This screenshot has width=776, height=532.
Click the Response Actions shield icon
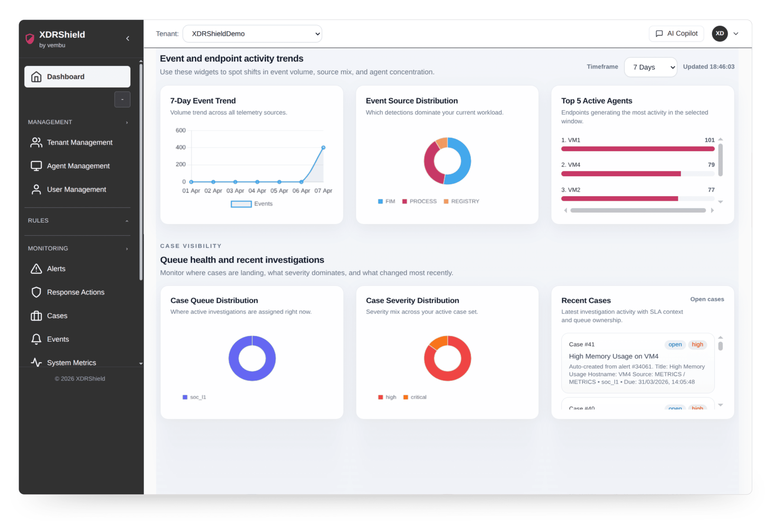[36, 292]
